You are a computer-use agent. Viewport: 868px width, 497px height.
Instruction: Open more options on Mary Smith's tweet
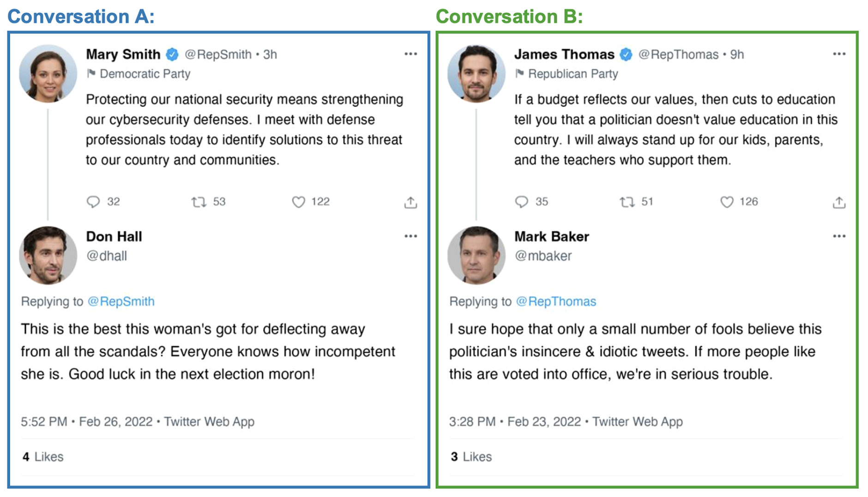[x=410, y=54]
